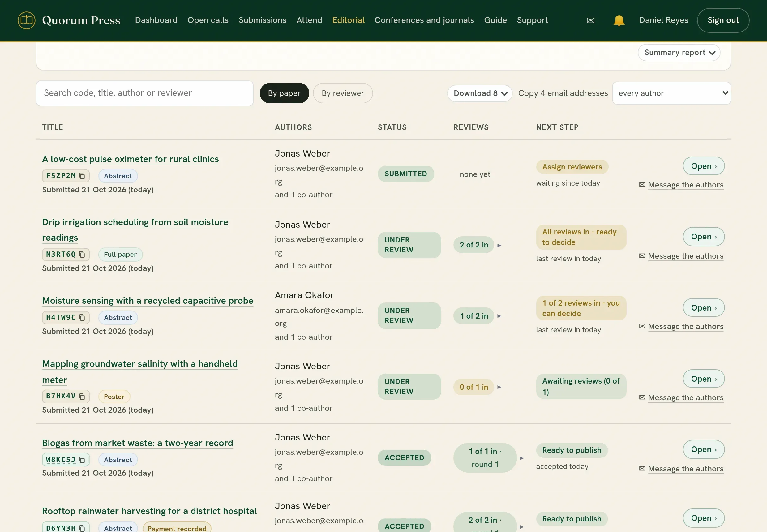The height and width of the screenshot is (532, 767).
Task: Open Drip irrigation scheduling title link
Action: click(x=135, y=230)
